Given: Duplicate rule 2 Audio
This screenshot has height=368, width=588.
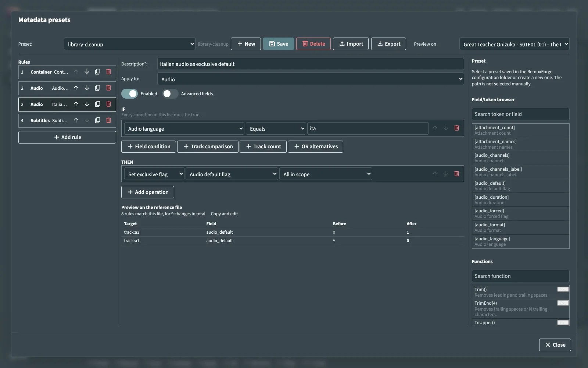Looking at the screenshot, I should pyautogui.click(x=97, y=88).
